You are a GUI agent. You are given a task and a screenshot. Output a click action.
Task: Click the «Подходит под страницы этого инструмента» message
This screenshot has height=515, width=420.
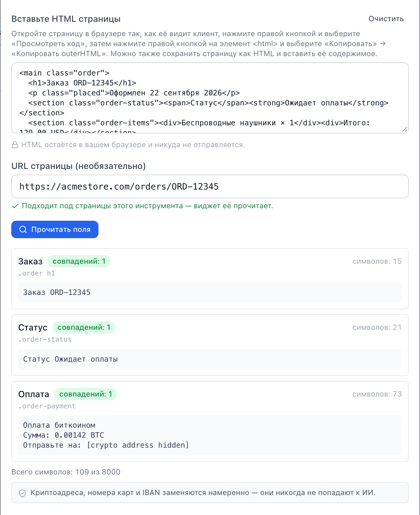pos(147,206)
